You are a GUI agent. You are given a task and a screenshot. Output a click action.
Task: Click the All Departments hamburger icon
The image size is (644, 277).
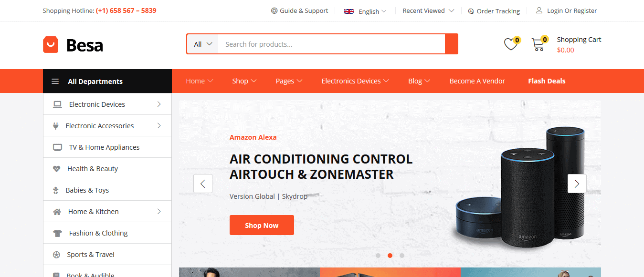click(x=55, y=82)
